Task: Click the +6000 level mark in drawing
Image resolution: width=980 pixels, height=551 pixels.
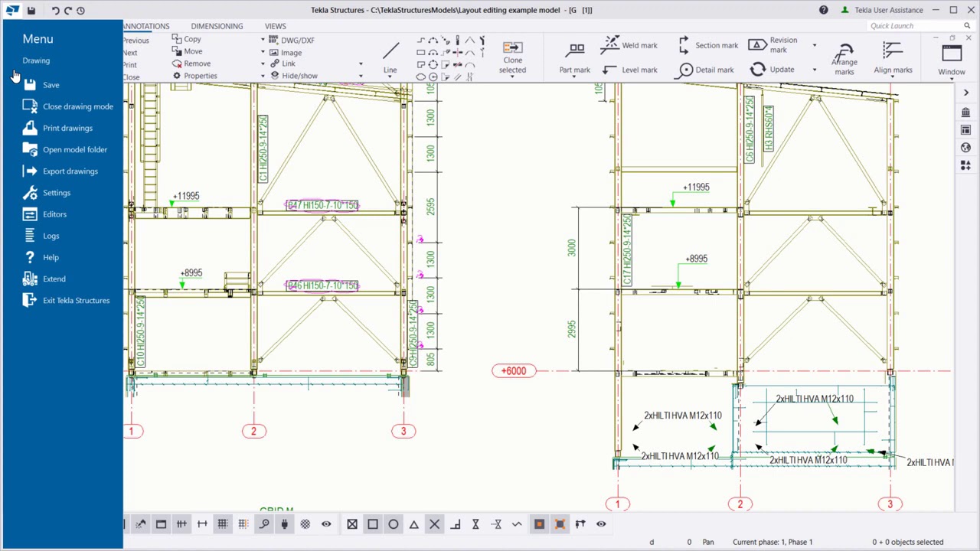Action: coord(514,371)
